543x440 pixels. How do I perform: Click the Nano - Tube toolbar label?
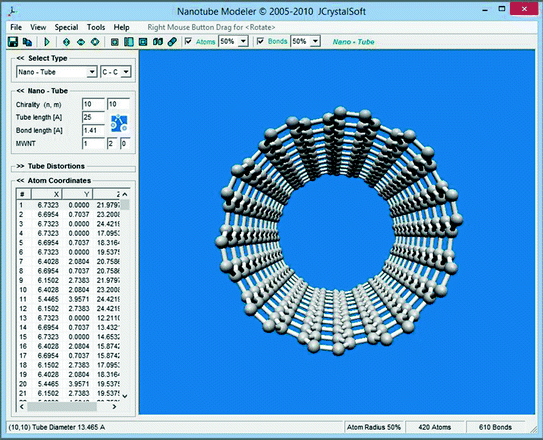click(354, 42)
